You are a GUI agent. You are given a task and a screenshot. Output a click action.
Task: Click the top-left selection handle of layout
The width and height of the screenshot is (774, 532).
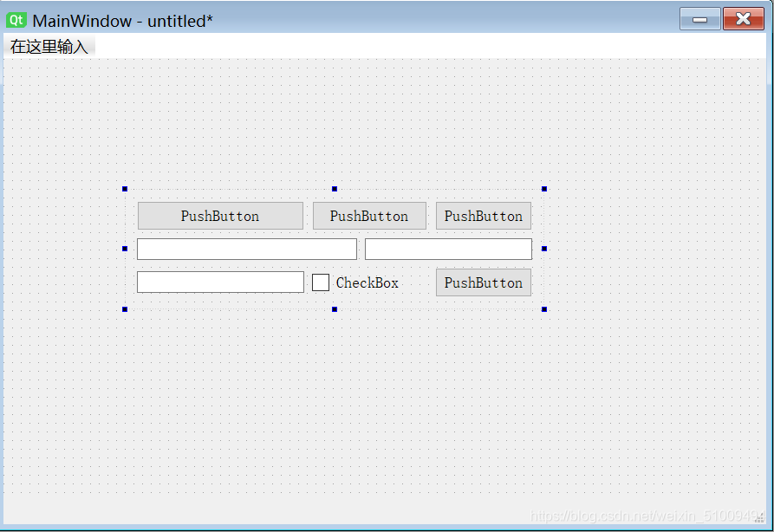pyautogui.click(x=125, y=189)
